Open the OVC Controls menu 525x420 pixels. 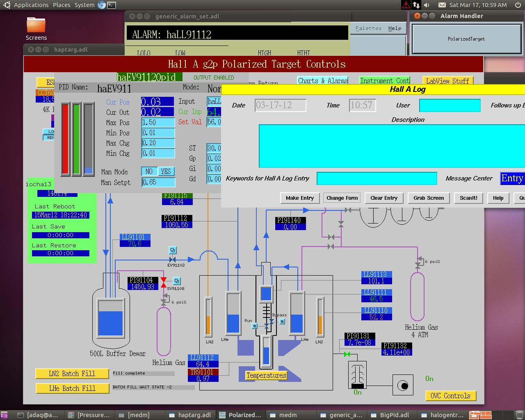coord(451,396)
